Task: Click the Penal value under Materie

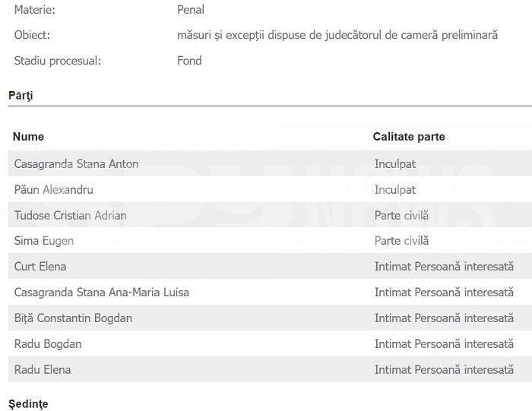Action: tap(191, 9)
